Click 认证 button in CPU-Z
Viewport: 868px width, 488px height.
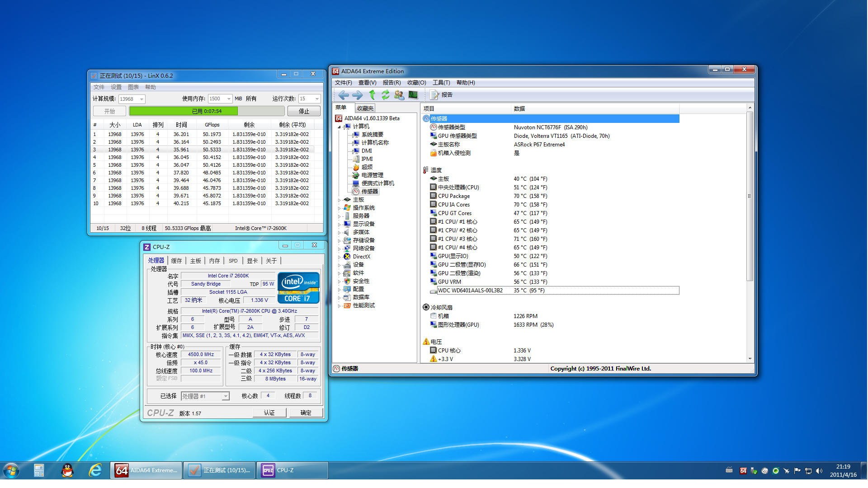pyautogui.click(x=269, y=413)
